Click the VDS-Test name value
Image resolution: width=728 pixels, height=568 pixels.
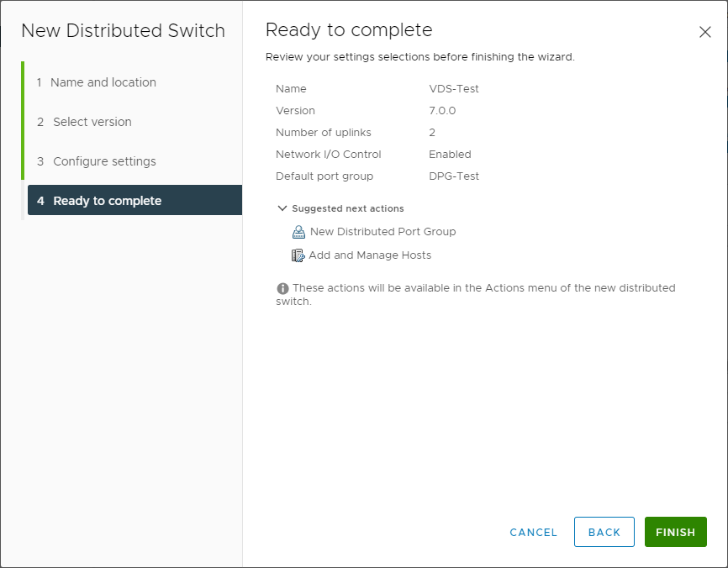tap(454, 88)
